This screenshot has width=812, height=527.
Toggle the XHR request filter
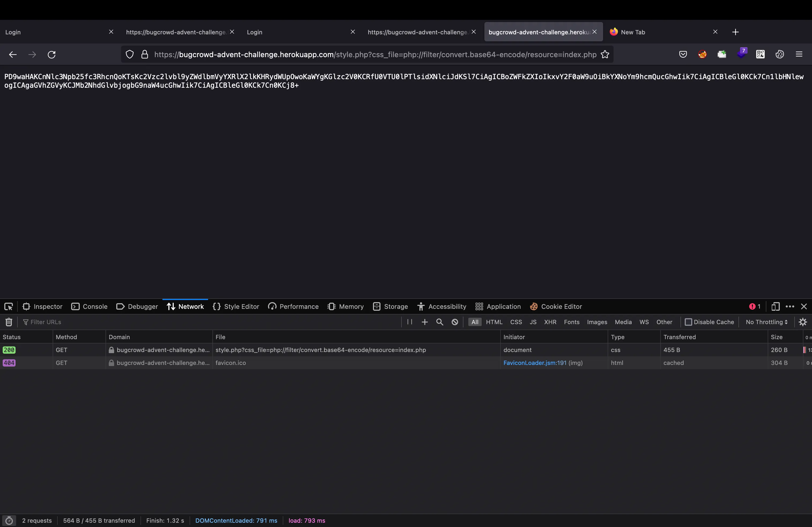[550, 322]
